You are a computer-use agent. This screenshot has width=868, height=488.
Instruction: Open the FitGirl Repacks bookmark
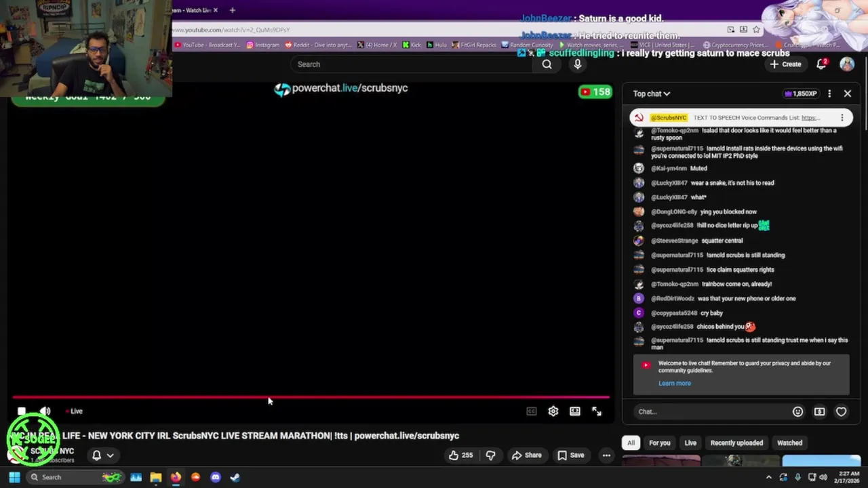(474, 45)
